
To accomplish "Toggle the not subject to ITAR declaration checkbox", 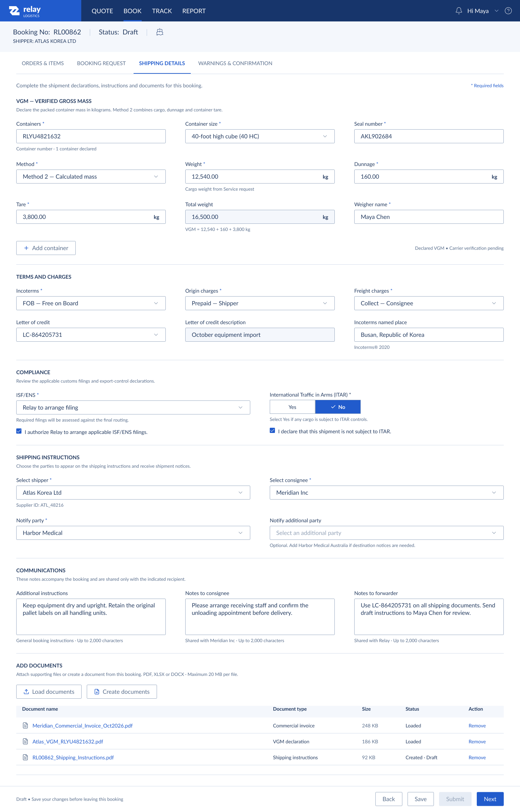I will (x=272, y=430).
